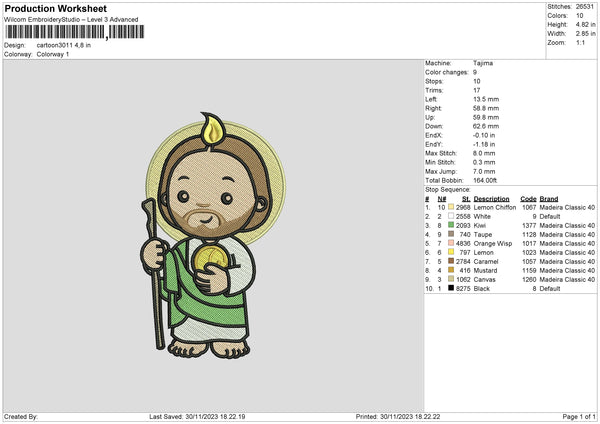600x424 pixels.
Task: Click brand 'Default' in the White row
Action: 550,216
